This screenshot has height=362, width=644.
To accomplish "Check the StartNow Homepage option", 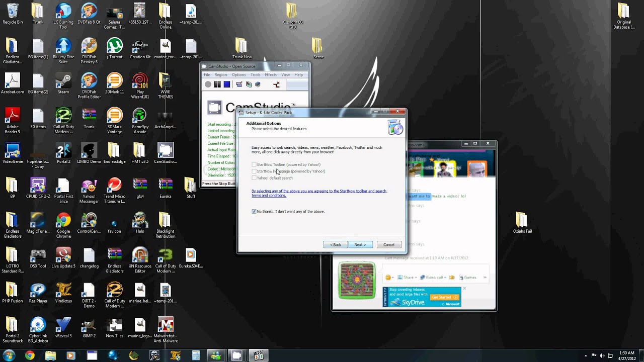I will (254, 171).
